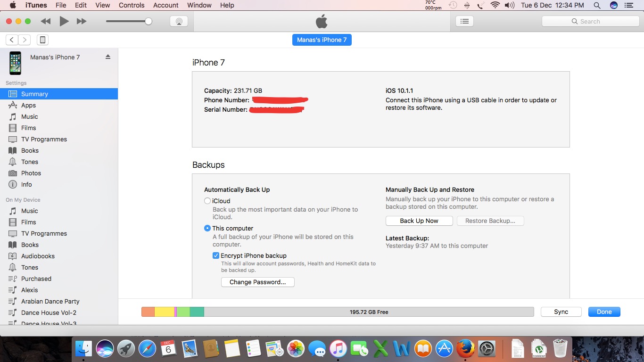Eject Manas's iPhone 7
Screen dimensions: 644x362
coord(107,57)
